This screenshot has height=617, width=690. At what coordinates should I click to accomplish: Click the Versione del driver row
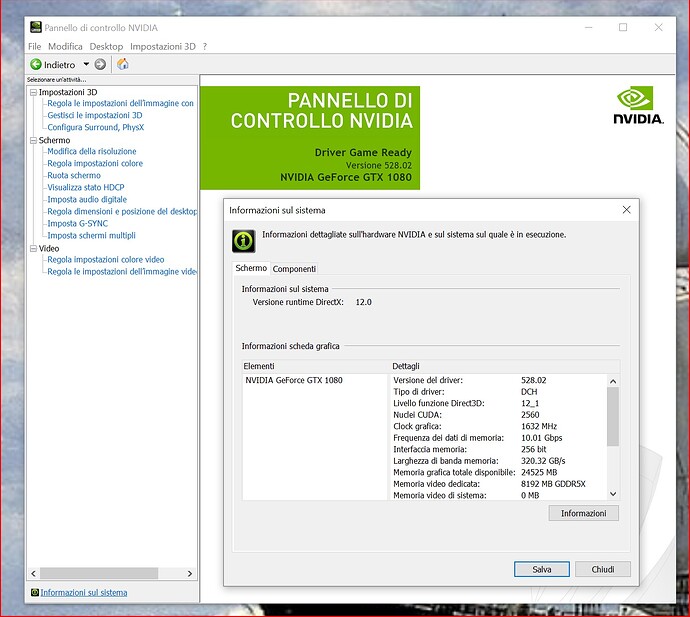[x=499, y=380]
